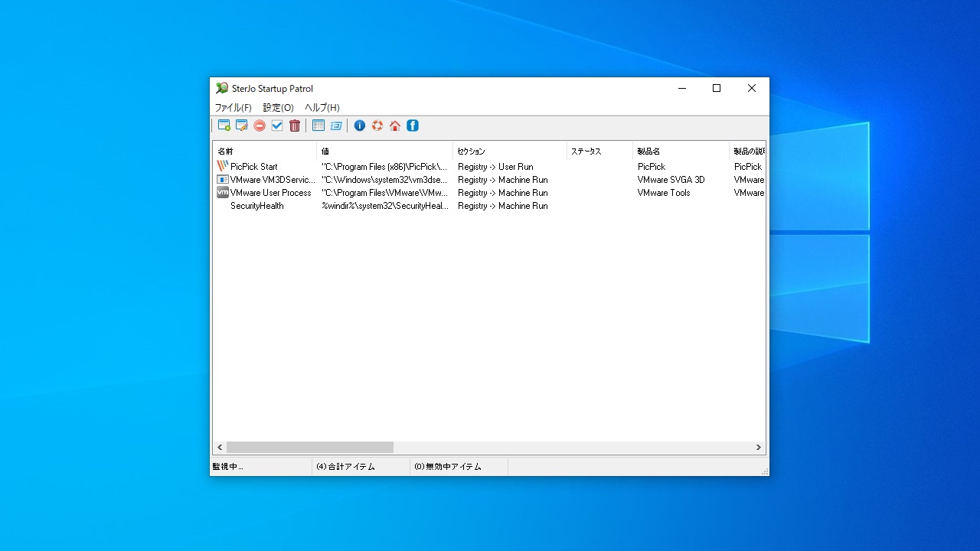Click the blue checkmark Enable icon
The image size is (980, 551).
(x=277, y=126)
